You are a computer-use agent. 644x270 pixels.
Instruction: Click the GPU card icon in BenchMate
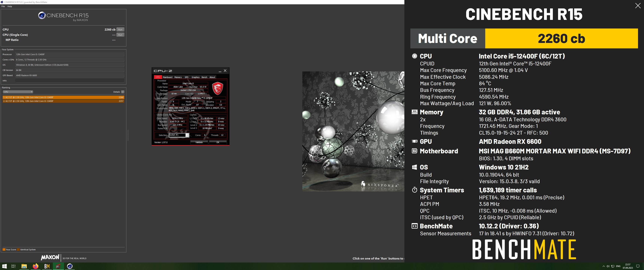[414, 141]
